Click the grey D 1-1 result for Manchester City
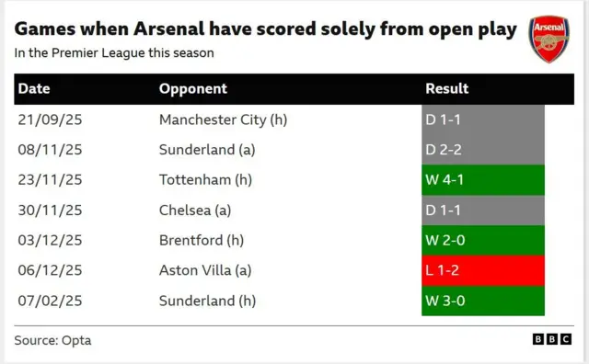The width and height of the screenshot is (589, 364). pos(483,119)
